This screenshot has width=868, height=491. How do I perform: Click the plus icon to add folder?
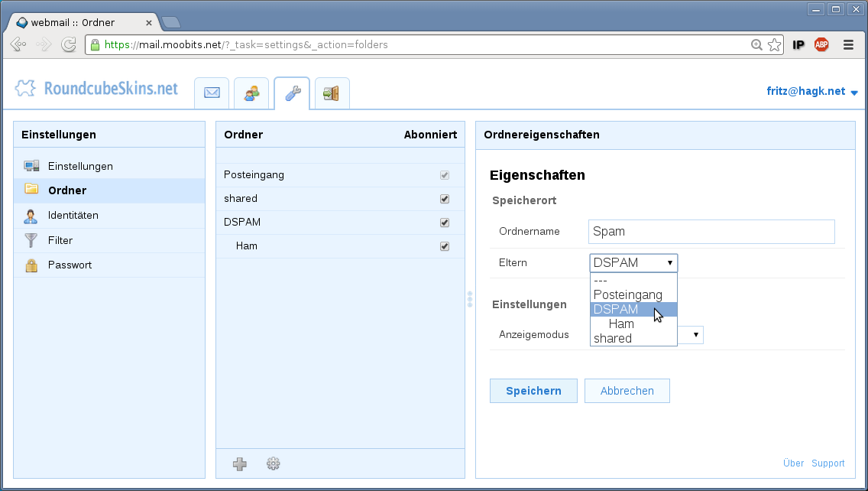click(240, 463)
